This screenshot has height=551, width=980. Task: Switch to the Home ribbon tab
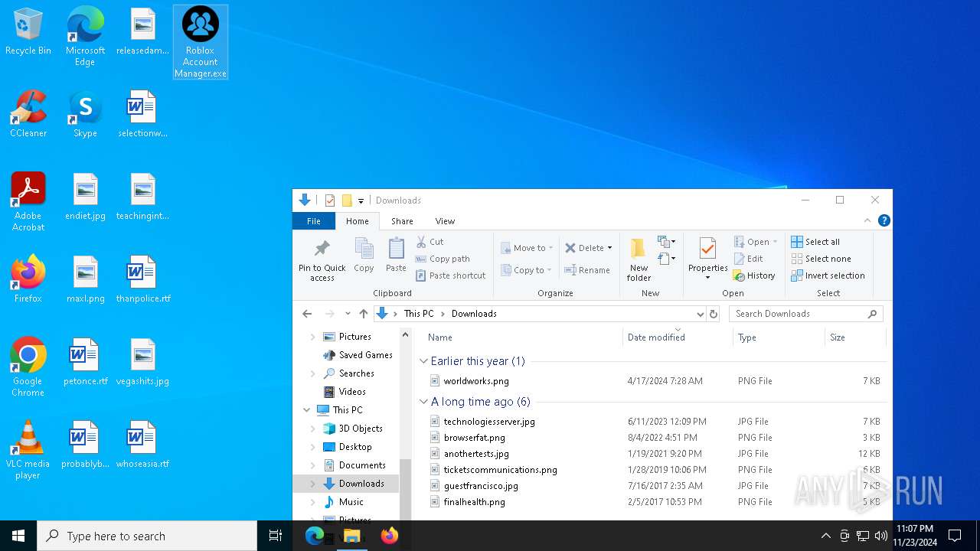click(357, 221)
